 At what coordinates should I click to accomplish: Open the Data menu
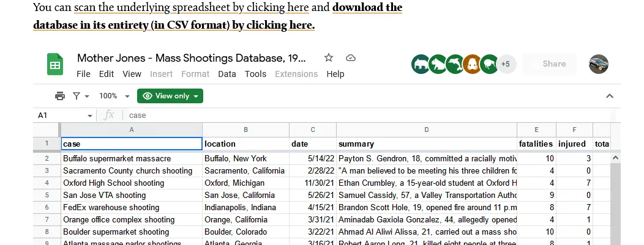click(x=227, y=74)
